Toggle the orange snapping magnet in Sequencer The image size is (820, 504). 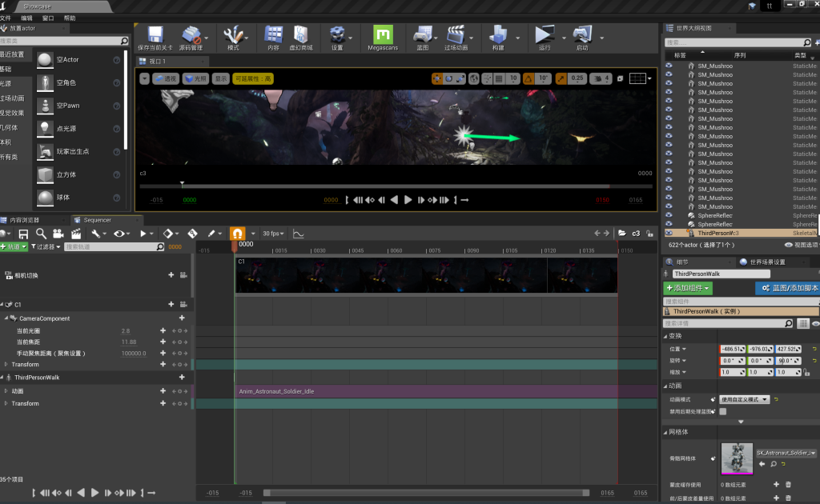(x=238, y=234)
